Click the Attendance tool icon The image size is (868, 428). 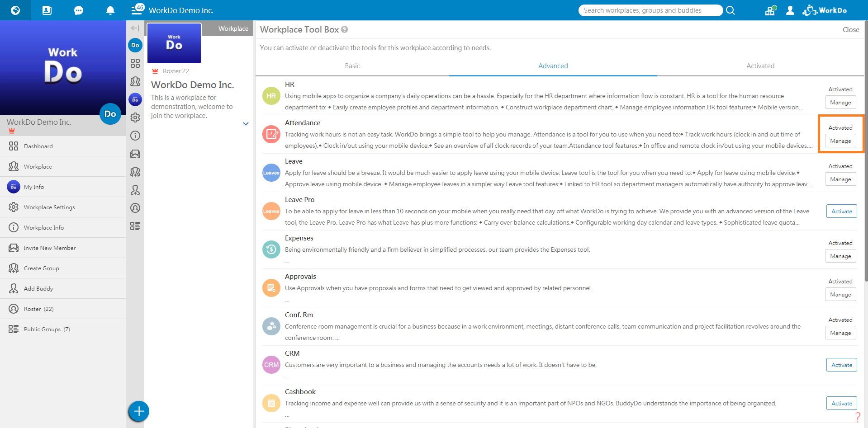(271, 134)
